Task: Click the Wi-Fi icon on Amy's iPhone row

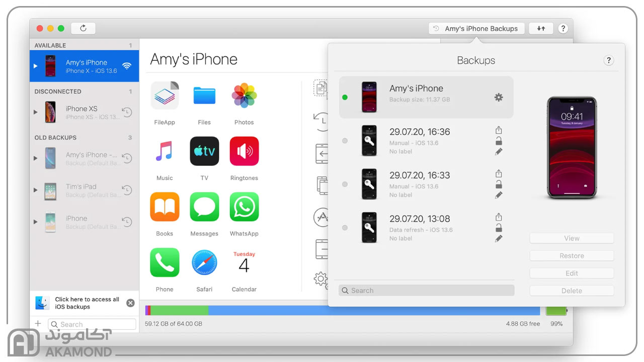Action: coord(127,66)
